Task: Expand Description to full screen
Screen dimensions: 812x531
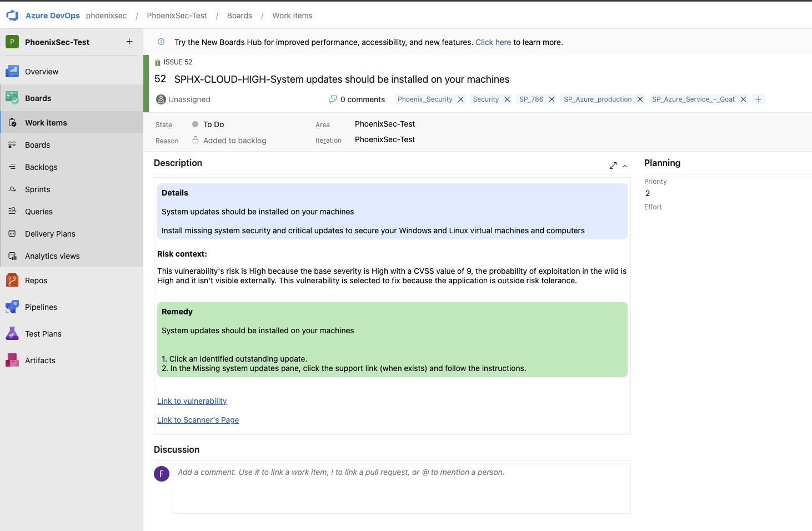Action: coord(613,166)
